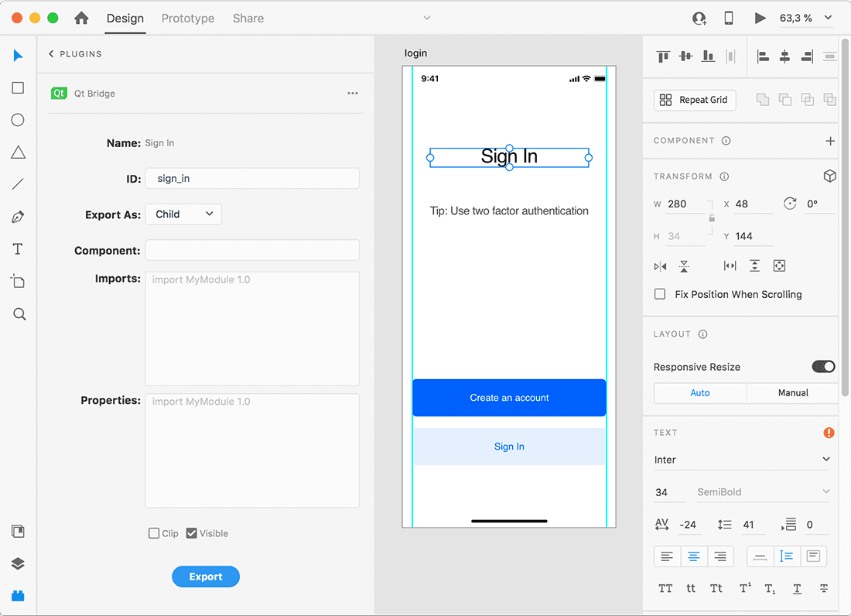Screen dimensions: 851x616
Task: Apply underline to the Sign In text
Action: 797,588
